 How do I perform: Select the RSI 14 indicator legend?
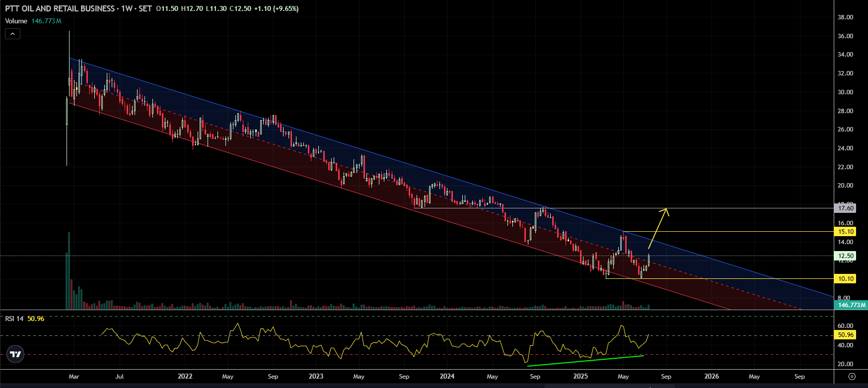pyautogui.click(x=14, y=319)
